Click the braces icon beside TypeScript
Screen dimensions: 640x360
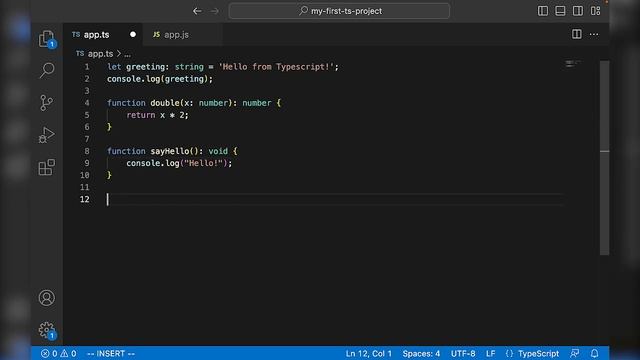(x=509, y=353)
